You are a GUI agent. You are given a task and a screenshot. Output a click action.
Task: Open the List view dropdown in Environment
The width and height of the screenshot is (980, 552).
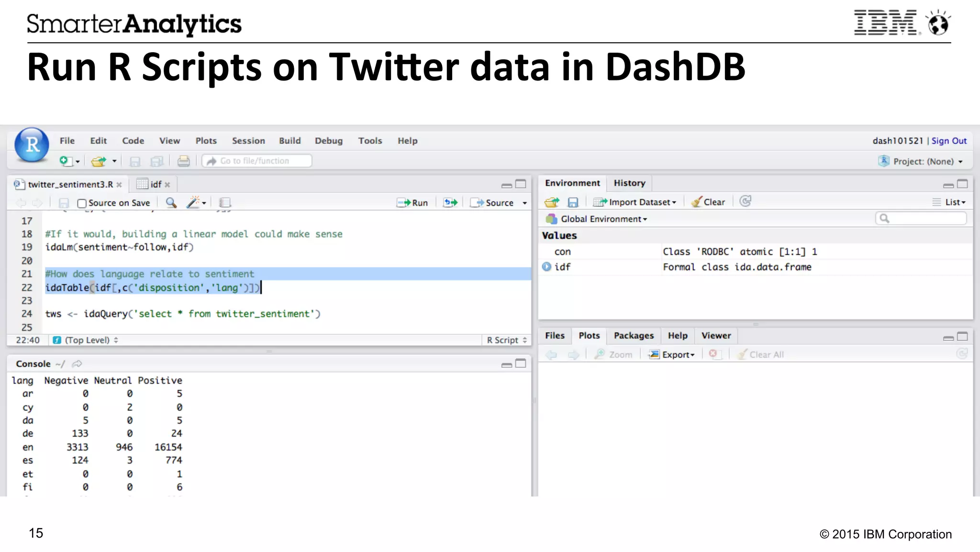pos(949,202)
